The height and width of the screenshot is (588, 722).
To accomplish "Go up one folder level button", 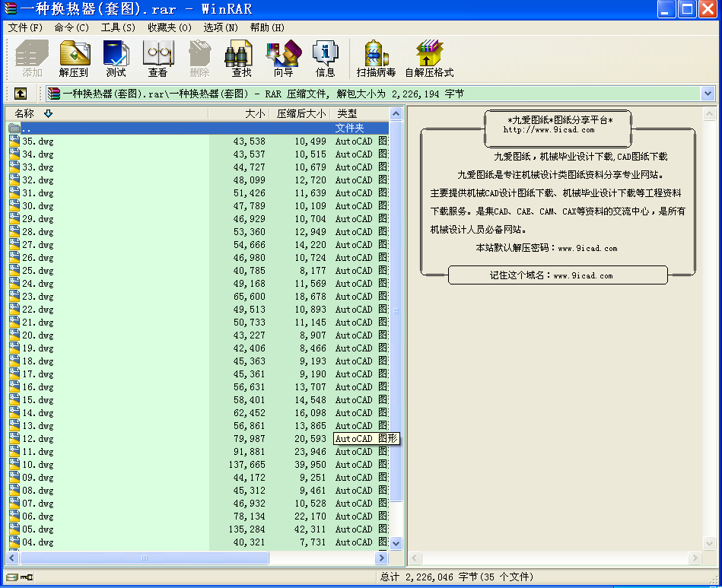I will click(x=21, y=94).
